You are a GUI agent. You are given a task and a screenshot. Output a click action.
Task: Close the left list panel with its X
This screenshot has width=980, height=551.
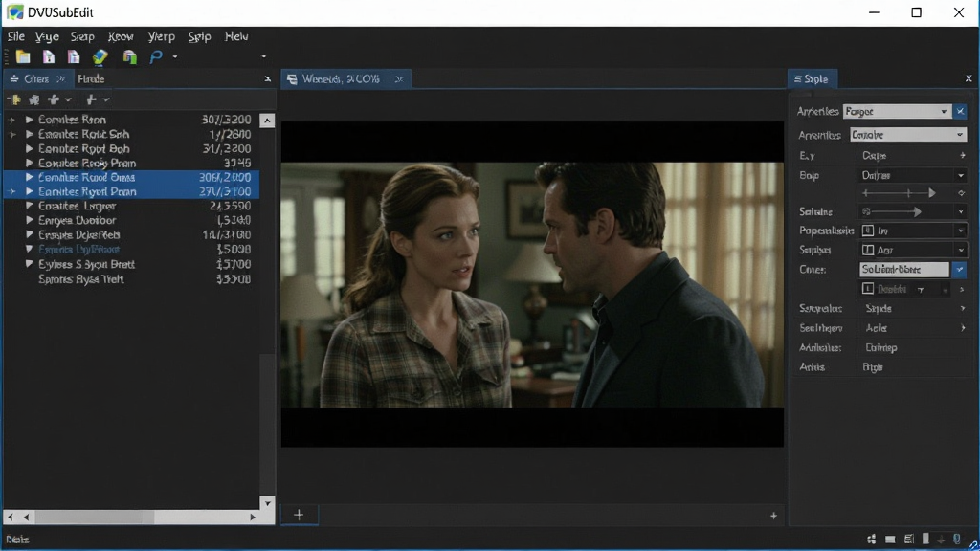[x=268, y=78]
